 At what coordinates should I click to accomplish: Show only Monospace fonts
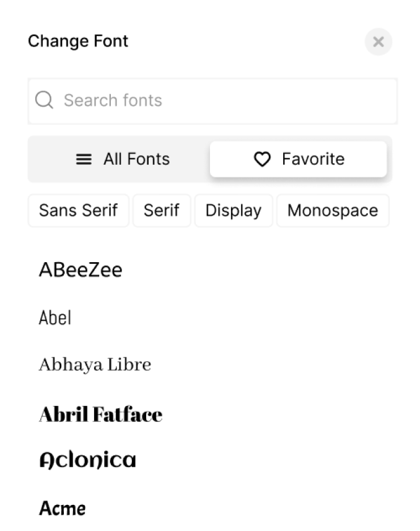click(333, 211)
